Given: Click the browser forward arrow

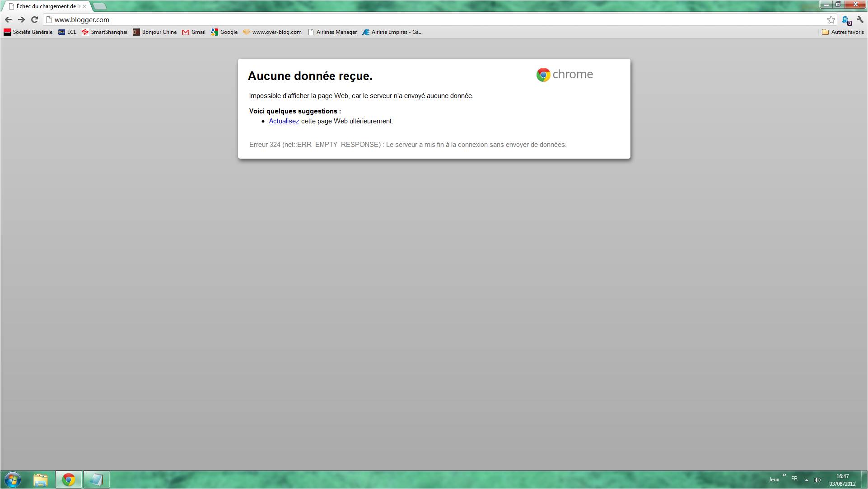Looking at the screenshot, I should pos(21,19).
